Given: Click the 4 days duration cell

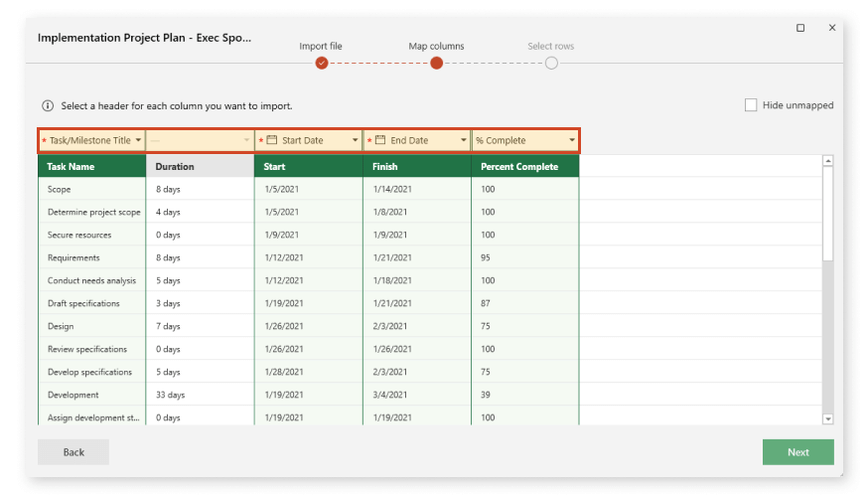Looking at the screenshot, I should (200, 212).
